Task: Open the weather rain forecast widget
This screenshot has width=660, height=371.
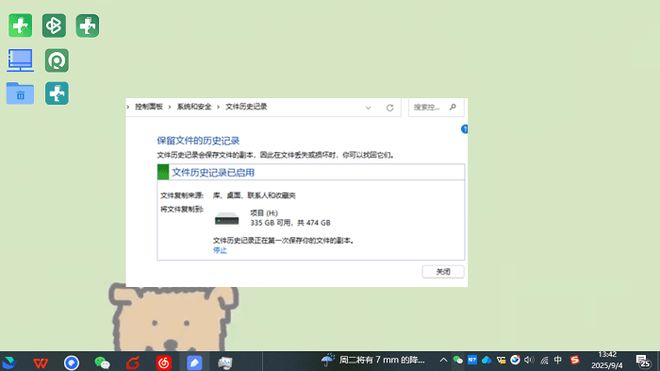Action: point(373,360)
